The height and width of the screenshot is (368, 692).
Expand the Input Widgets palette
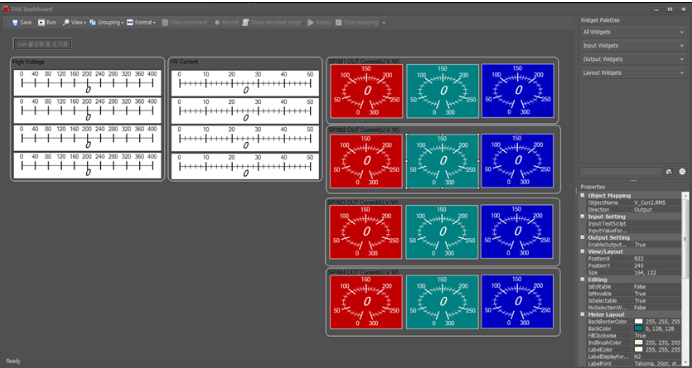point(633,46)
